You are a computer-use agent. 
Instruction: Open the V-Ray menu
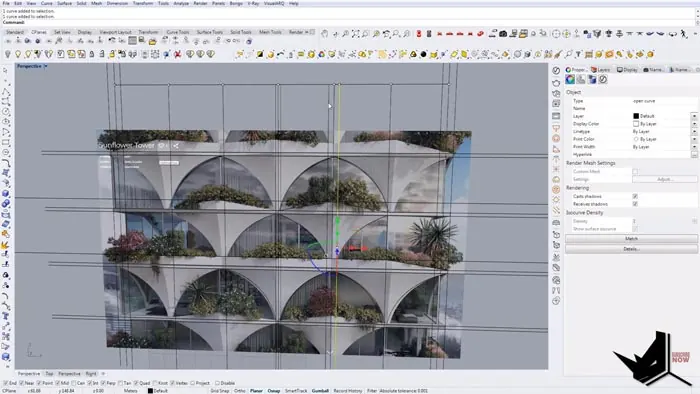tap(253, 3)
